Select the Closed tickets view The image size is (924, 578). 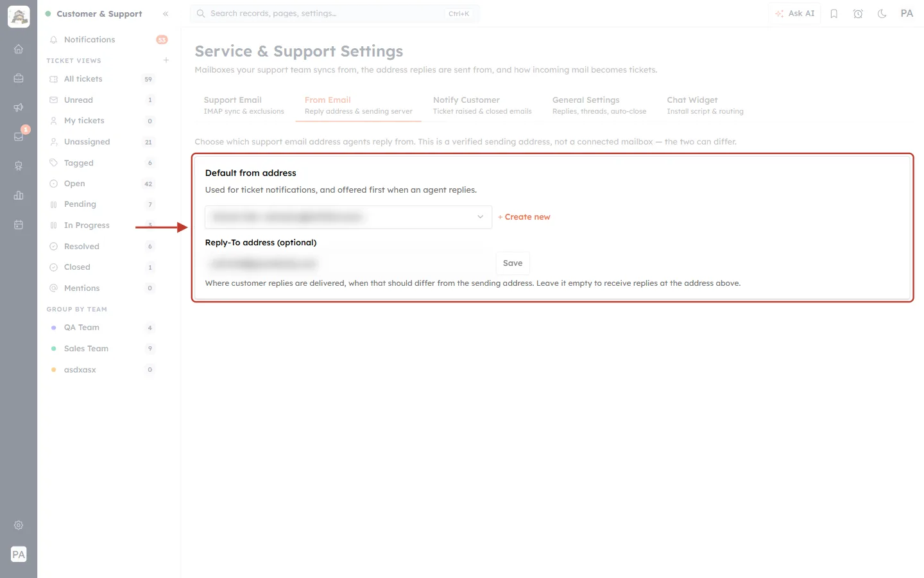[101, 267]
